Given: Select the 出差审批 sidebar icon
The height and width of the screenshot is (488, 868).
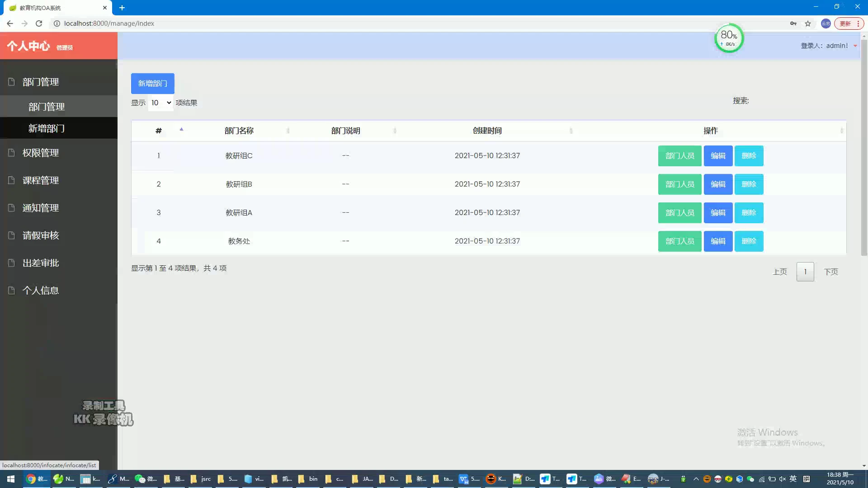Looking at the screenshot, I should click(x=11, y=263).
